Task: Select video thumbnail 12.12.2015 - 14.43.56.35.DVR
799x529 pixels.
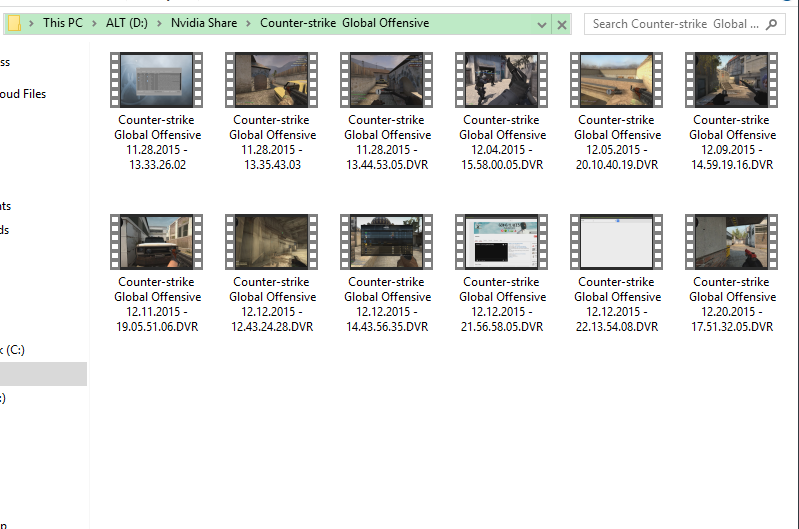Action: [387, 242]
